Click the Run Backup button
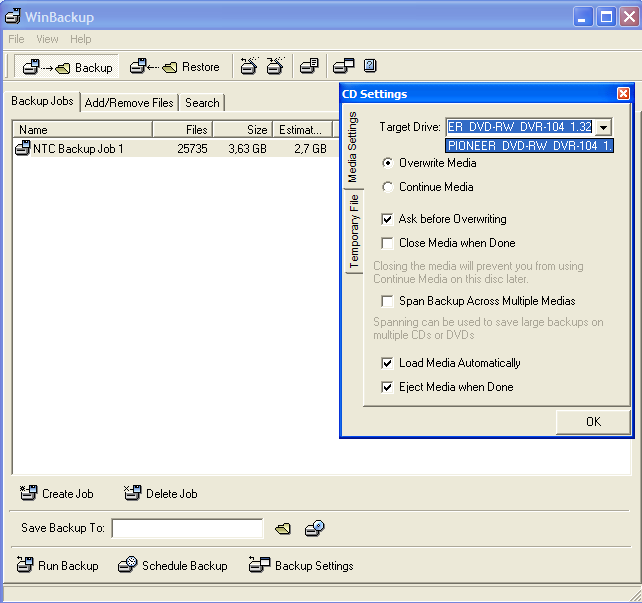The width and height of the screenshot is (642, 603). click(x=58, y=565)
